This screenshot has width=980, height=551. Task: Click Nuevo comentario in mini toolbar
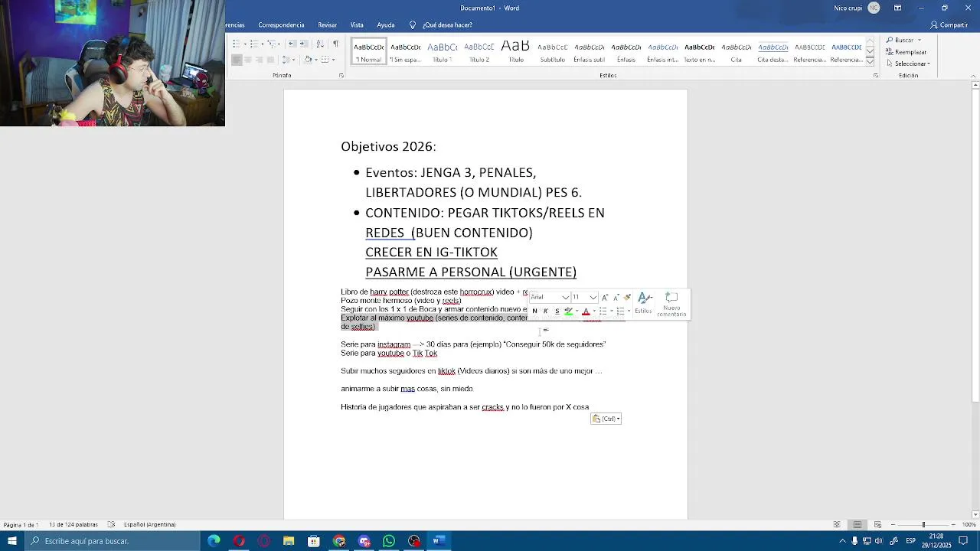[x=671, y=304]
